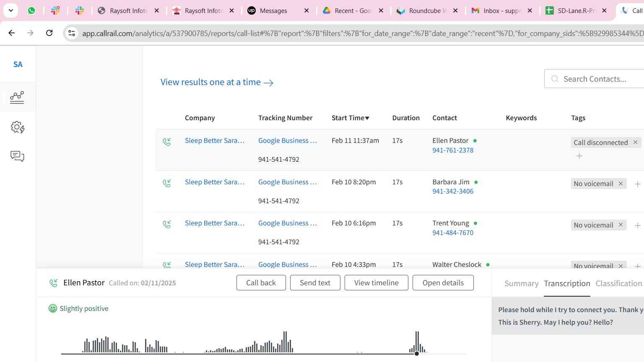The width and height of the screenshot is (644, 362).
Task: Switch to the Messages tab
Action: pyautogui.click(x=273, y=10)
